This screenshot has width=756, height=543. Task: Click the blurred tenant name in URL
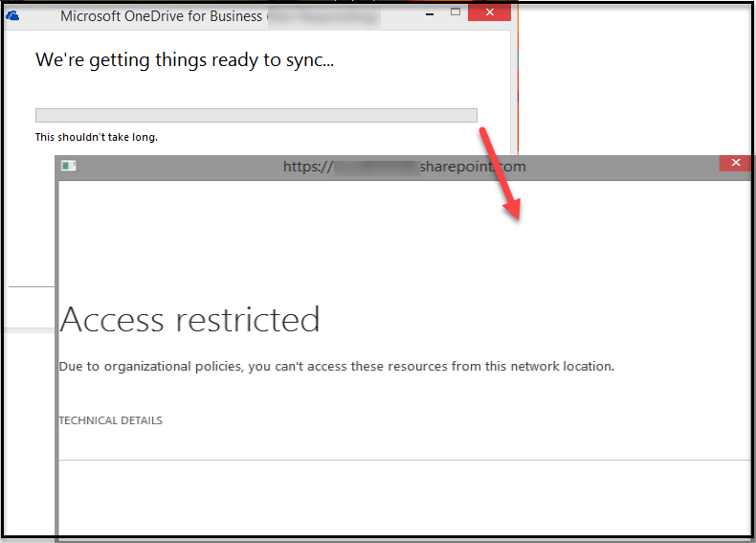point(376,167)
